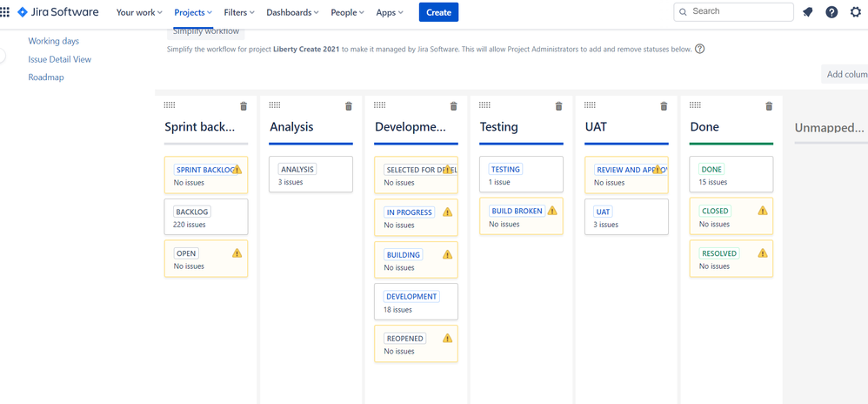Select the Done column title
Image resolution: width=868 pixels, height=404 pixels.
point(704,127)
